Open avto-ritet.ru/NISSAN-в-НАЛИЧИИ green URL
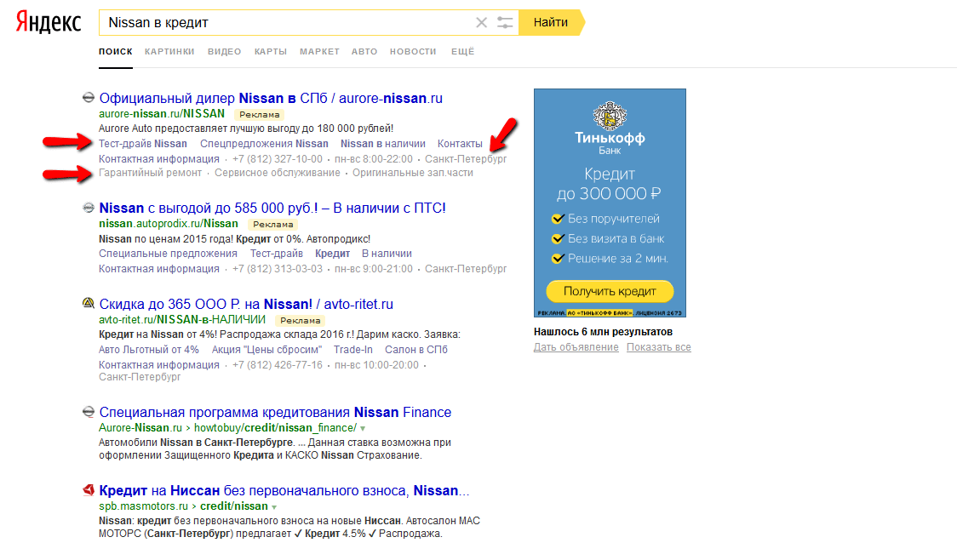 coord(182,320)
